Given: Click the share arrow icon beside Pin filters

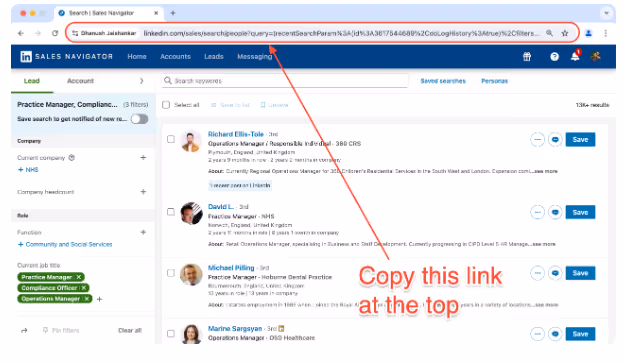Looking at the screenshot, I should [x=24, y=330].
